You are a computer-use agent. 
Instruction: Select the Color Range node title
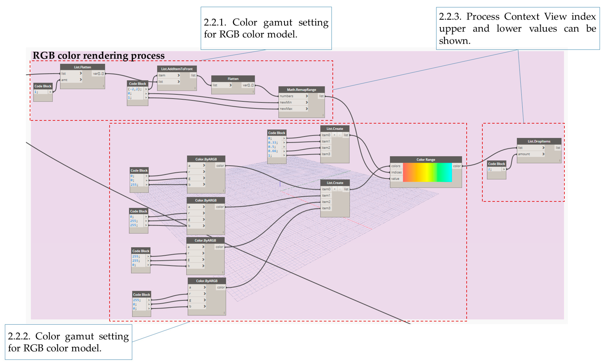coord(426,159)
